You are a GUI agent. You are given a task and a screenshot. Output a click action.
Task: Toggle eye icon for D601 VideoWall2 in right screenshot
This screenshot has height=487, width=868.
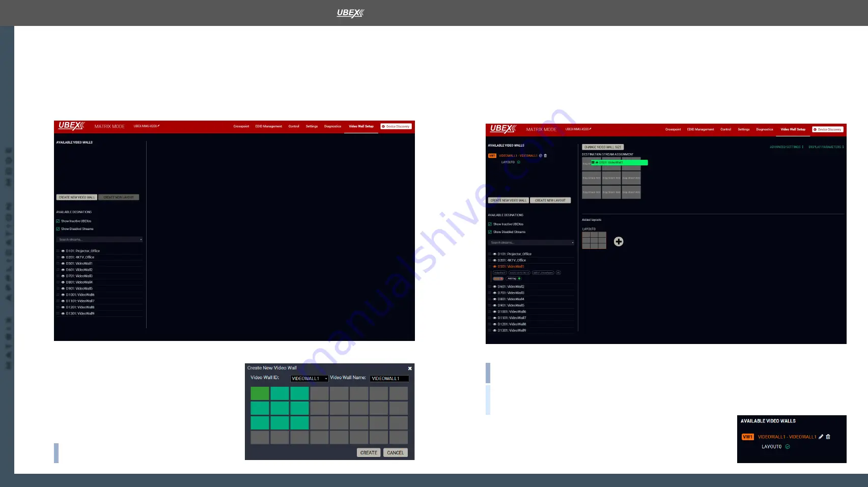click(495, 287)
